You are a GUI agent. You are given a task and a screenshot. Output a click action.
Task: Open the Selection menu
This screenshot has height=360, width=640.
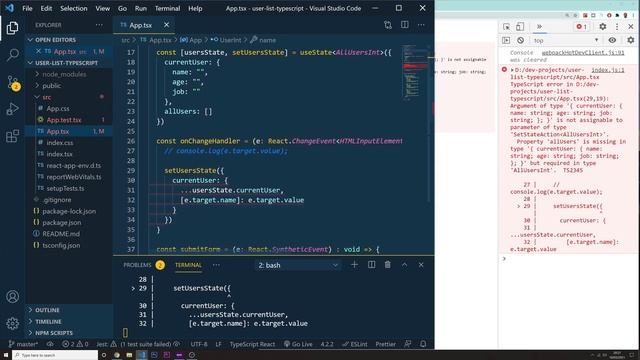73,8
